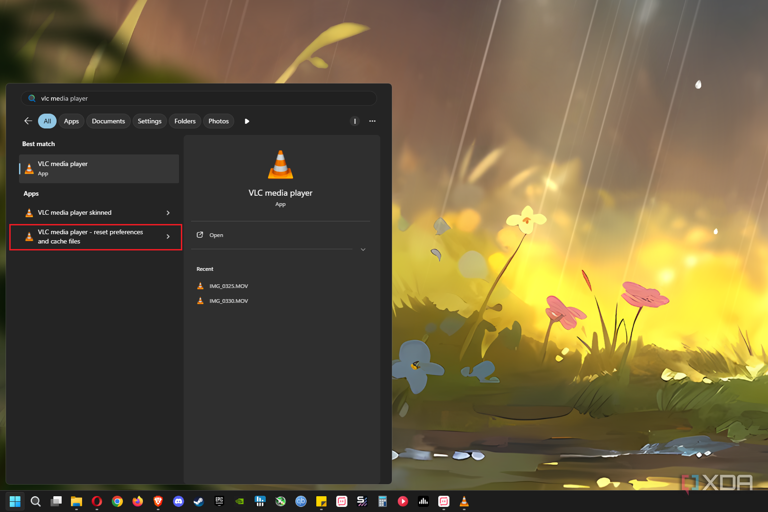Open the VLC media player best match result
This screenshot has width=768, height=512.
tap(99, 169)
